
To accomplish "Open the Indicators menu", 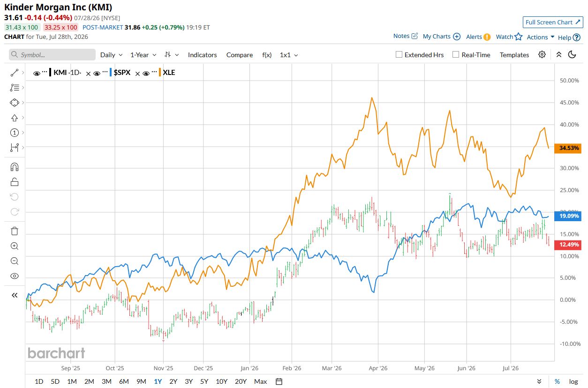I will (203, 55).
